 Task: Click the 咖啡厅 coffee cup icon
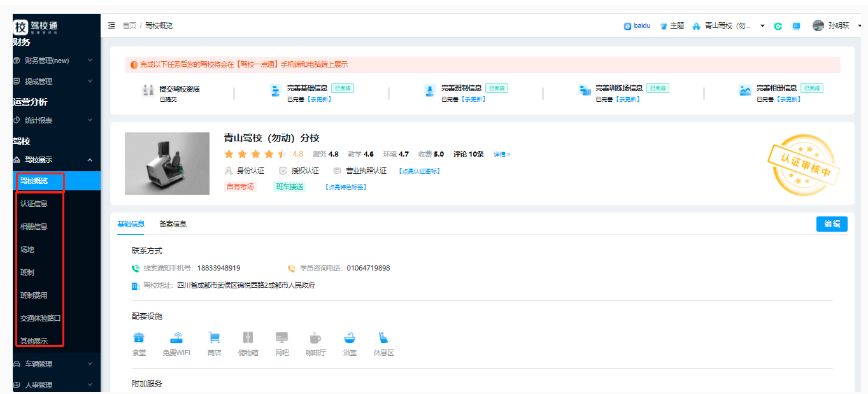click(315, 337)
